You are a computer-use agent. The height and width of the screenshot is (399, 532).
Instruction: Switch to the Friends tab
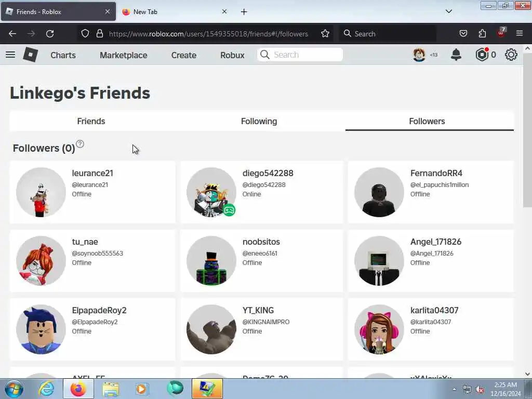tap(91, 121)
